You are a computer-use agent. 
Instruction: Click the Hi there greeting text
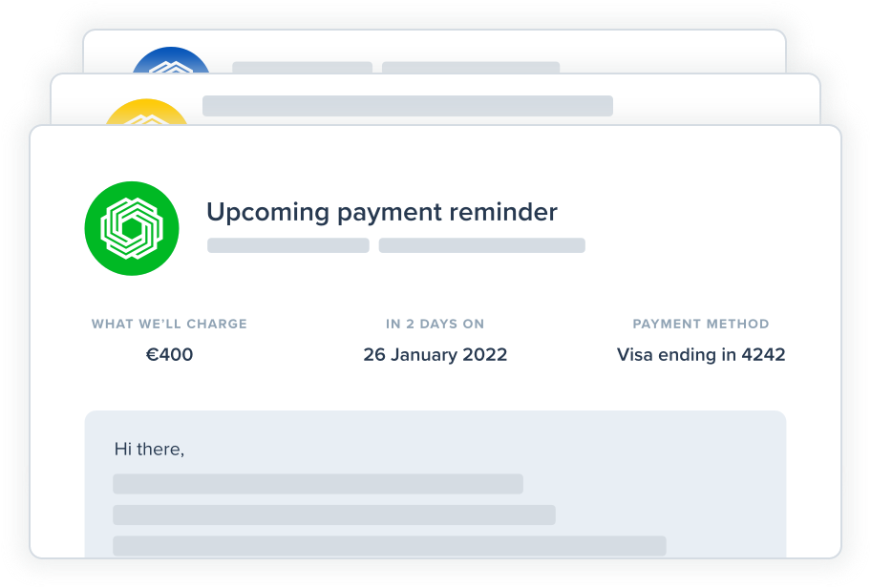pyautogui.click(x=149, y=449)
